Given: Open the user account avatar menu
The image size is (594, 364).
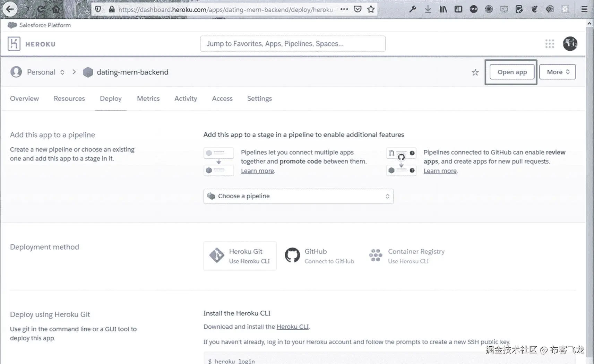Looking at the screenshot, I should pyautogui.click(x=570, y=44).
